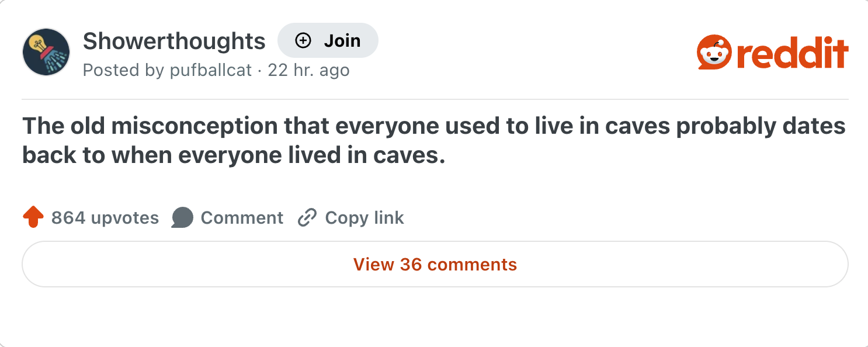Viewport: 868px width, 347px height.
Task: Click the horizontal divider under the header
Action: 435,100
